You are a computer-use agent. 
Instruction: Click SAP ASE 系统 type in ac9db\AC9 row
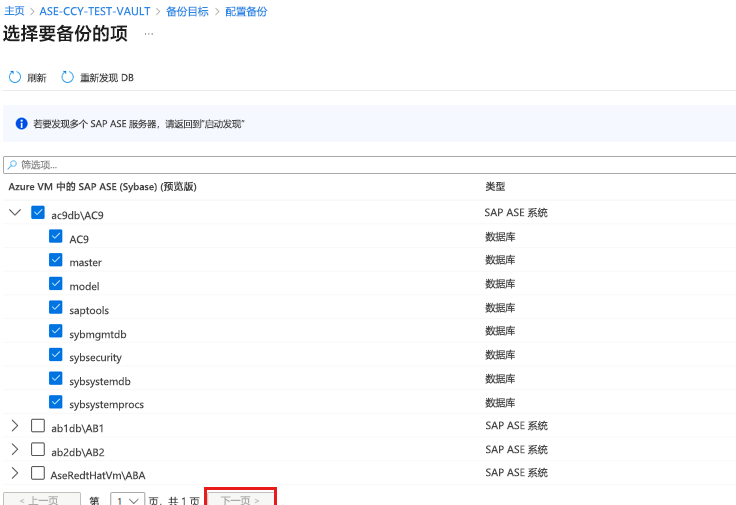(516, 213)
